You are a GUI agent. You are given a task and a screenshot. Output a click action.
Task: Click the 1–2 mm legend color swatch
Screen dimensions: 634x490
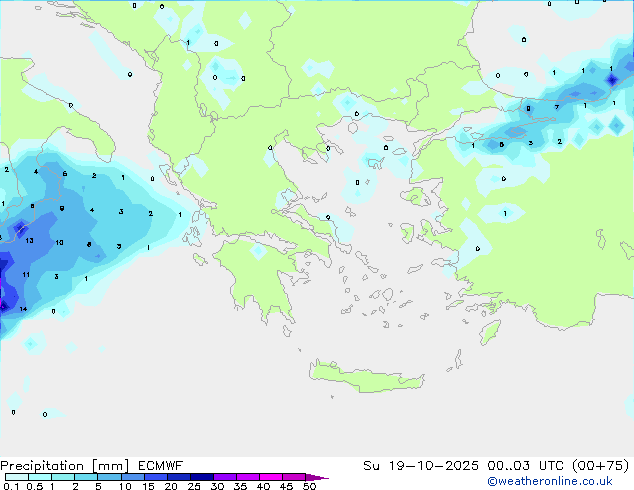(63, 477)
